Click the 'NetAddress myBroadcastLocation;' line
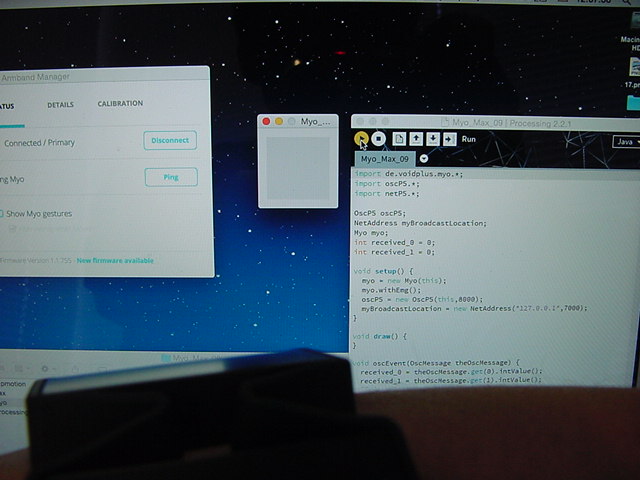The image size is (640, 480). coord(420,223)
